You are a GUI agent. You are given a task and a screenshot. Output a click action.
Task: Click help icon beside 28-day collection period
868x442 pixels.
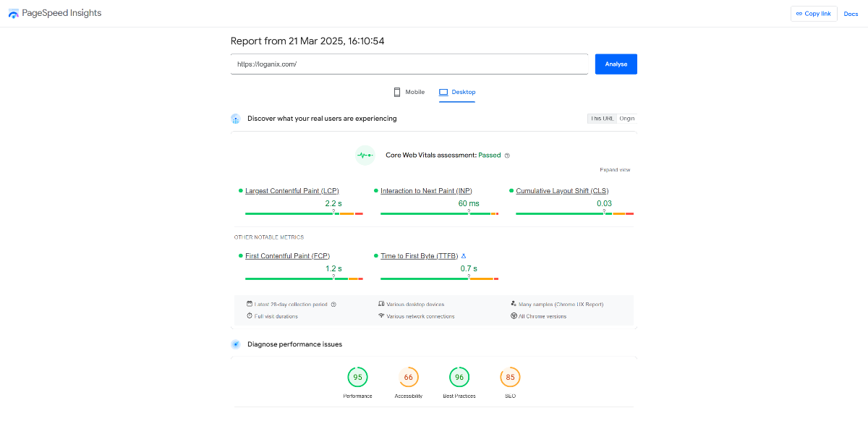333,305
